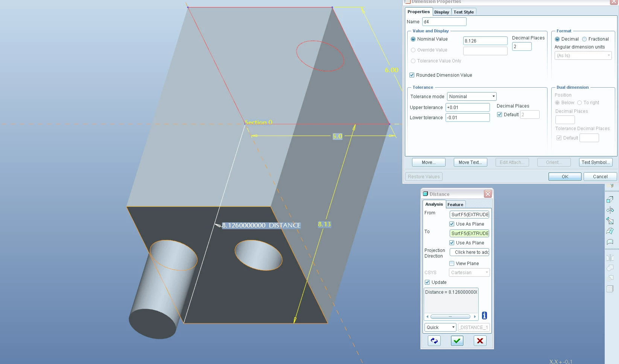Open the Feature tab in Distance dialog
This screenshot has width=619, height=364.
tap(455, 205)
